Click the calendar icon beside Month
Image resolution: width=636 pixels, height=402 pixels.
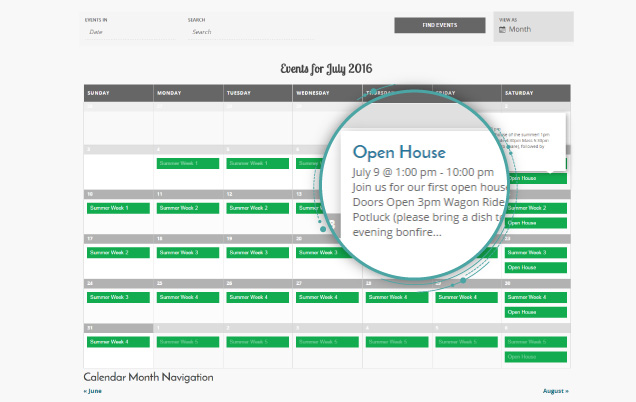pos(502,29)
